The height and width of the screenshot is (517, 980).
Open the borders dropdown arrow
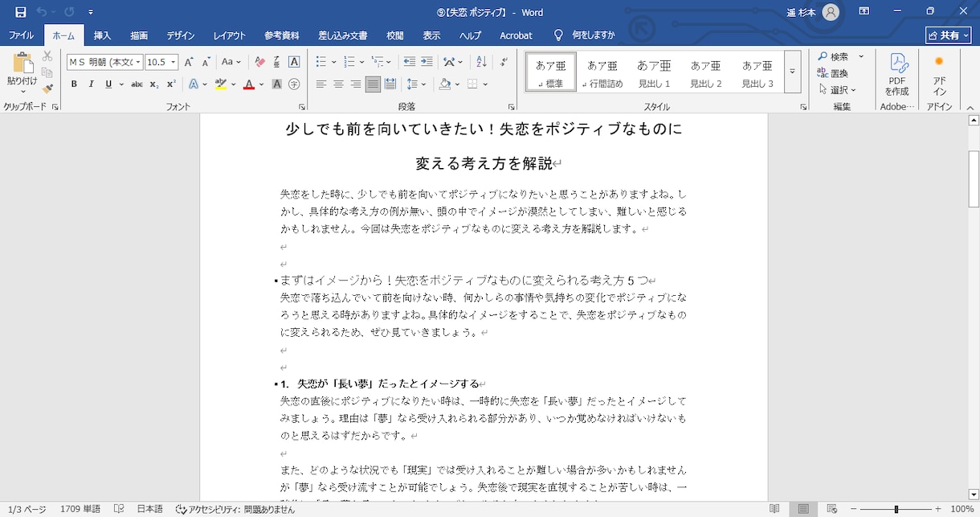[485, 84]
